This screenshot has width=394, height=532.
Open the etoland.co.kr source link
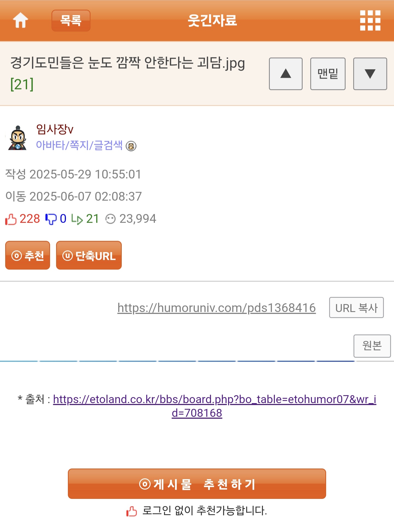(x=215, y=406)
